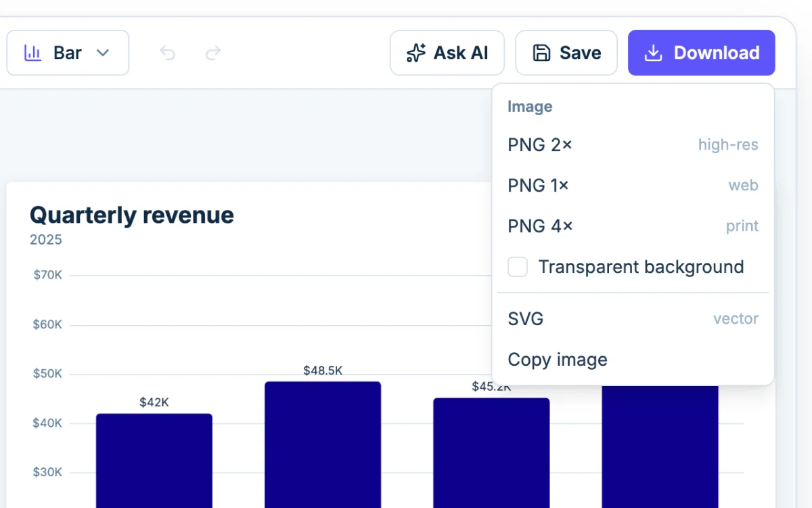
Task: Click the $40K axis label
Action: (x=47, y=424)
